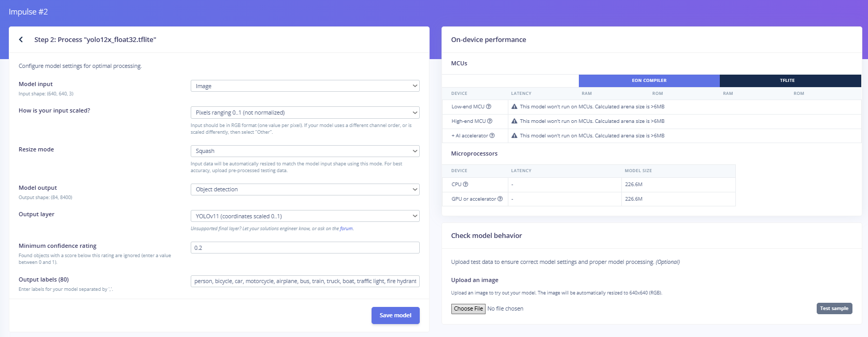This screenshot has height=337, width=868.
Task: Expand the Resize mode dropdown
Action: pos(305,151)
